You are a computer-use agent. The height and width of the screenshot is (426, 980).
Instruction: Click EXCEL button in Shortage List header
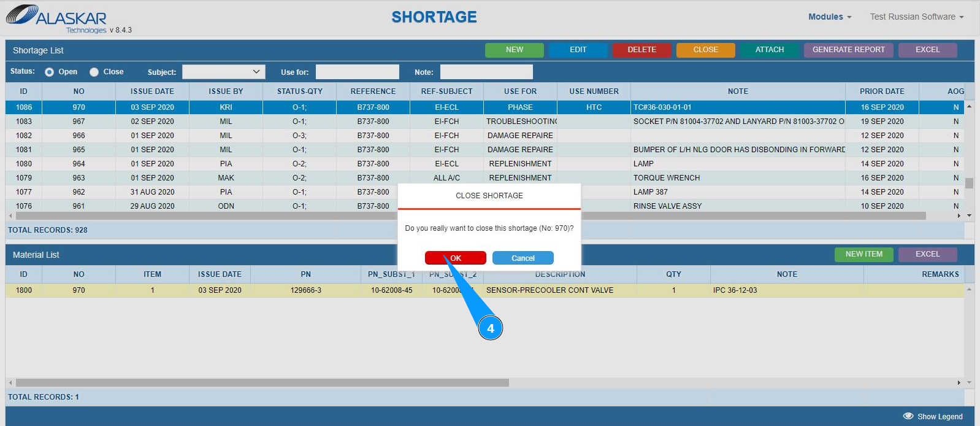point(928,50)
